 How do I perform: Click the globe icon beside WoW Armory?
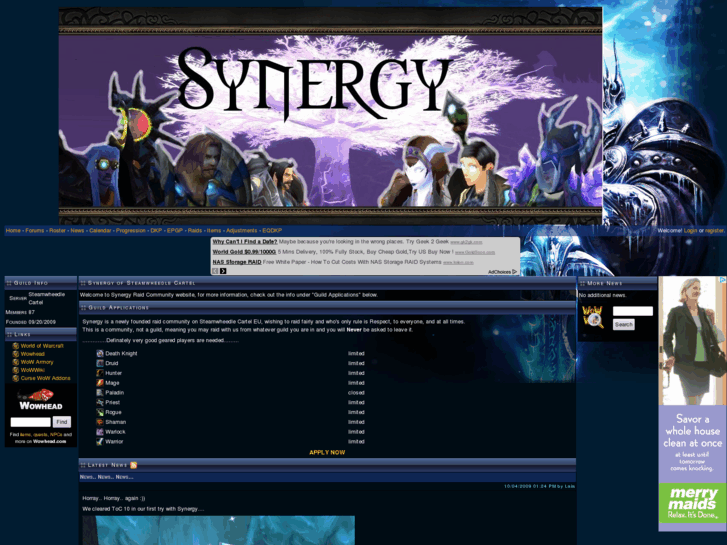tap(16, 362)
